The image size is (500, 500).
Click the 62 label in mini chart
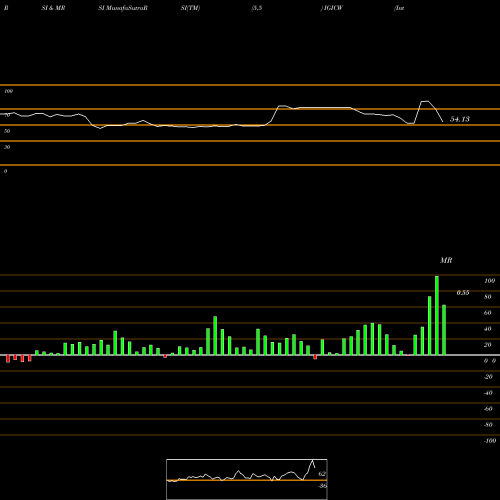point(322,474)
